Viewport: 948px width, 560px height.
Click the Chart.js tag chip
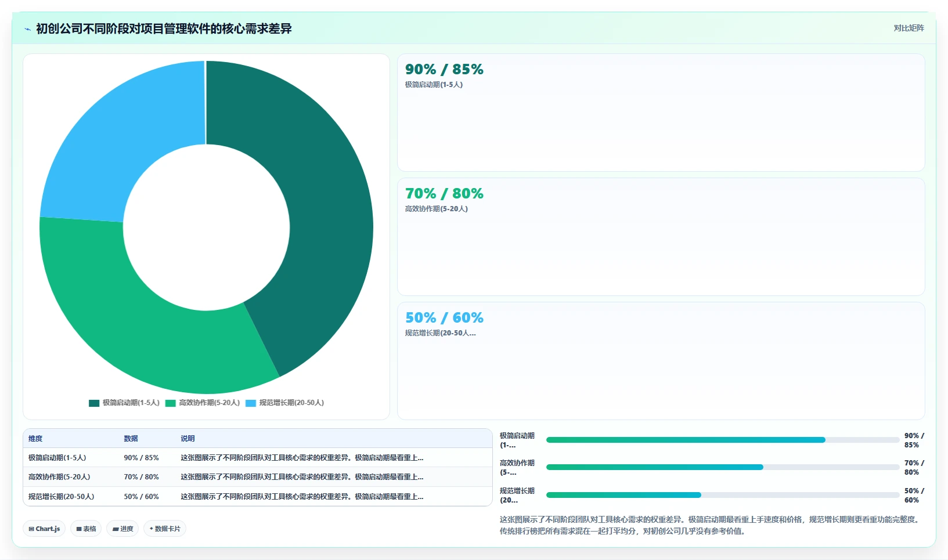click(44, 529)
